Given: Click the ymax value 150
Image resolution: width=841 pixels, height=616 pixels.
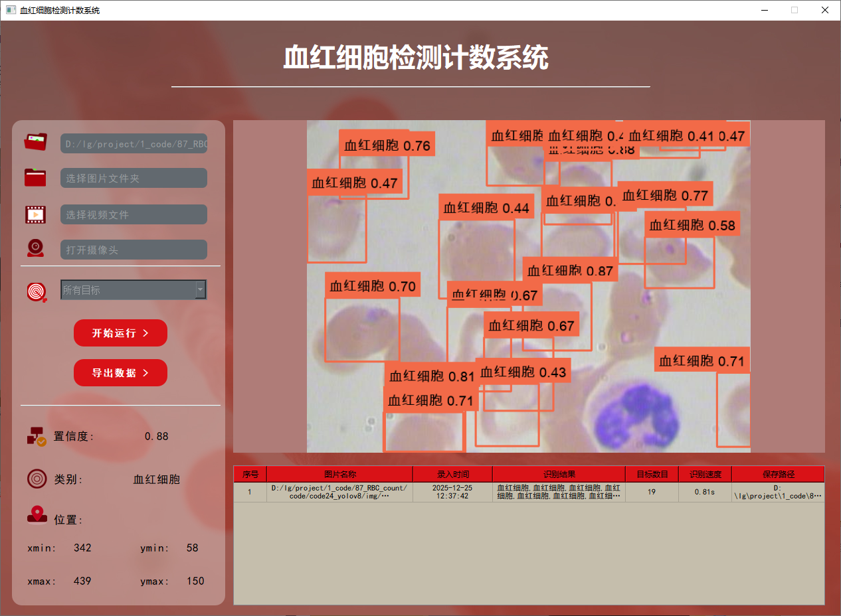Looking at the screenshot, I should click(x=195, y=581).
